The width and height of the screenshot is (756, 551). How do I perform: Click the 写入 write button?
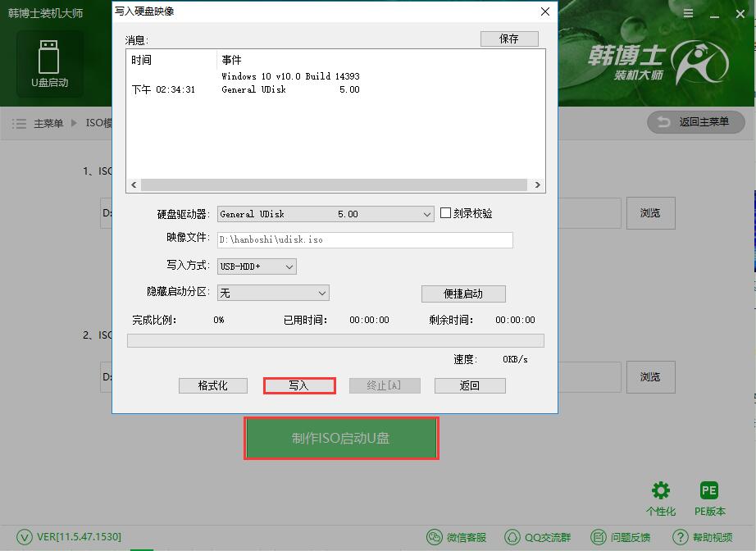[298, 385]
